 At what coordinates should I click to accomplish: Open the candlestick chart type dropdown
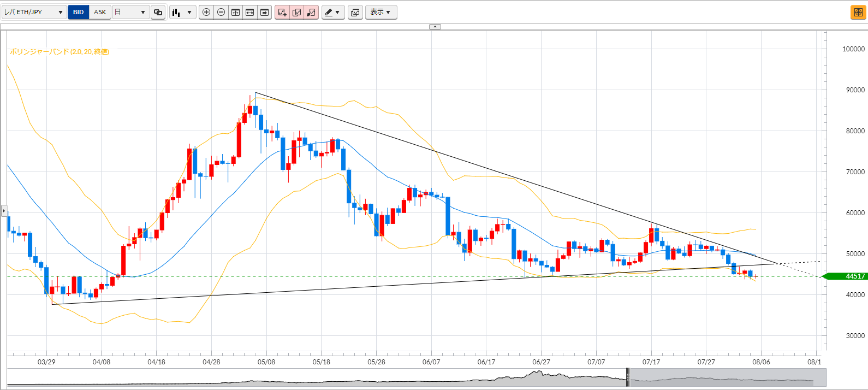coord(182,12)
